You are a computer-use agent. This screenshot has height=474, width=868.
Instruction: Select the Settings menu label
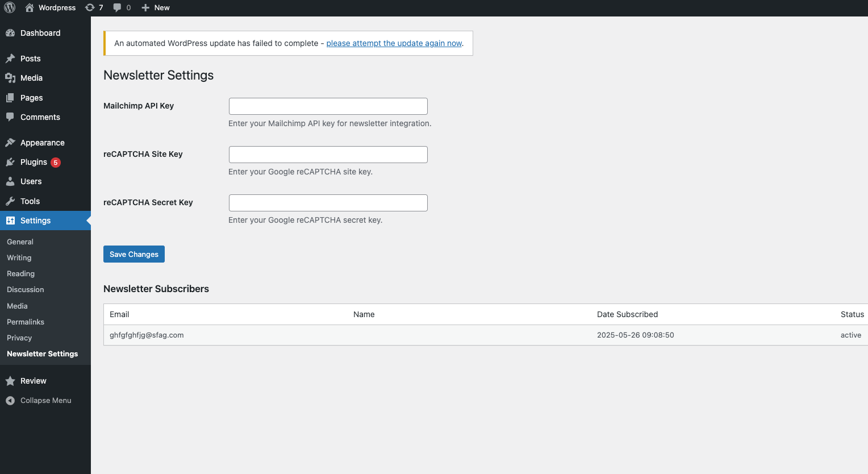pyautogui.click(x=36, y=221)
